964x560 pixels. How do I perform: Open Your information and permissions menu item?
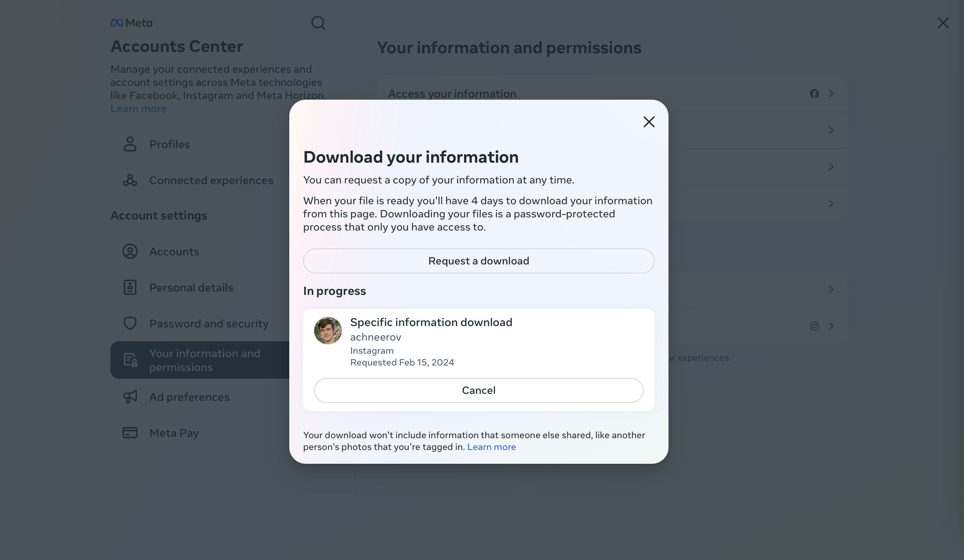tap(204, 360)
